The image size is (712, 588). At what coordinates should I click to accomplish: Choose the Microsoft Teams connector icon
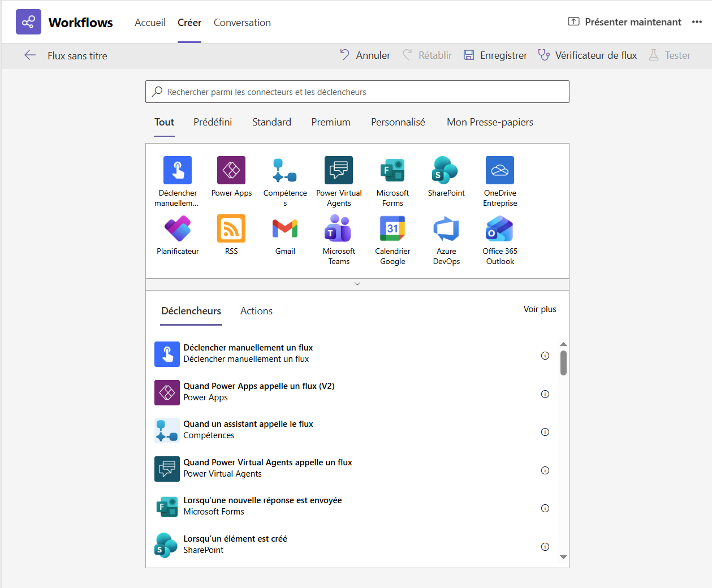[x=339, y=228]
